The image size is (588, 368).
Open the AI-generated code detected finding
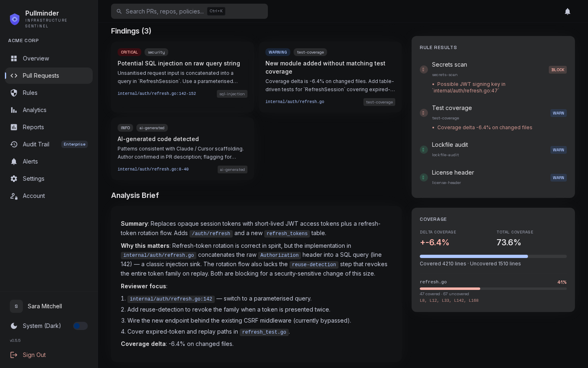click(183, 149)
